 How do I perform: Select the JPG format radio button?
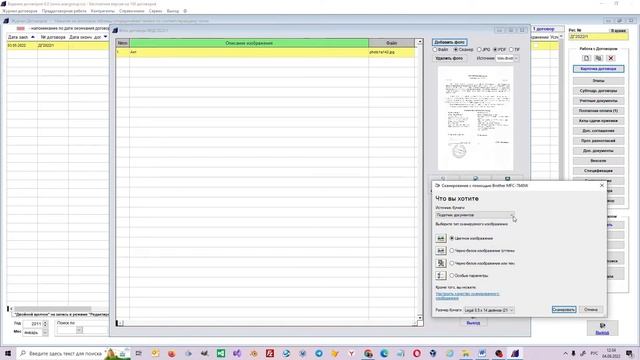point(479,49)
